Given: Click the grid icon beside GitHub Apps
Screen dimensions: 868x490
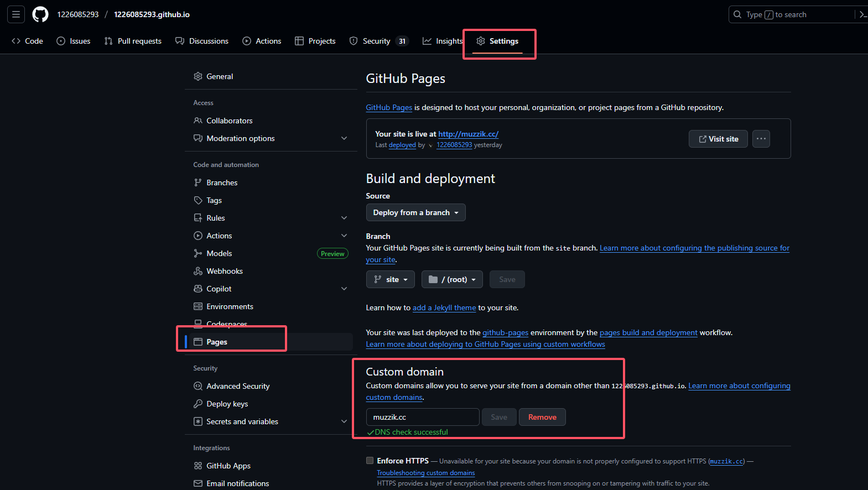Looking at the screenshot, I should pos(198,466).
